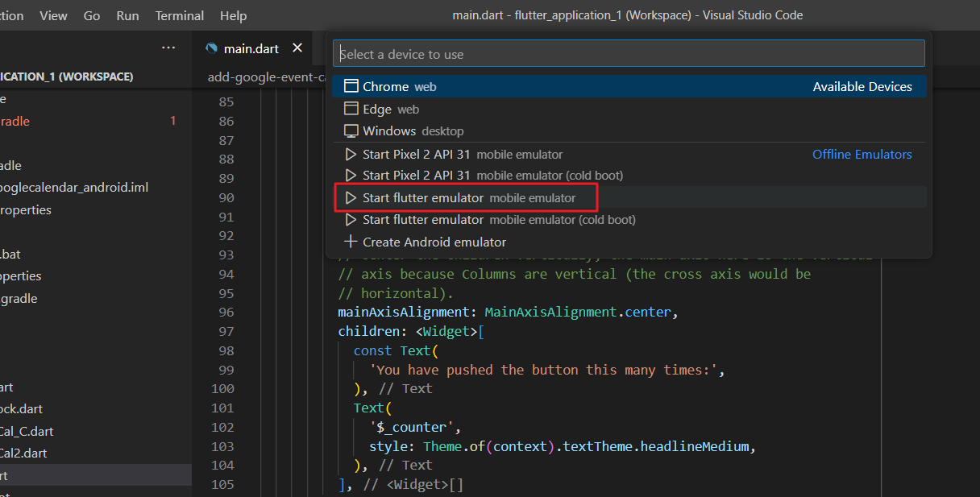The height and width of the screenshot is (497, 980).
Task: Click the Available Devices group label
Action: (x=862, y=86)
